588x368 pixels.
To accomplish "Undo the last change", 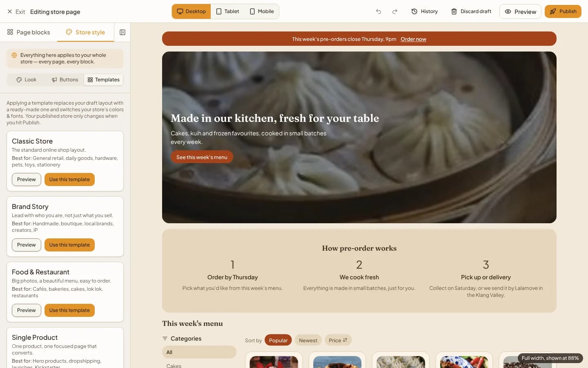I will tap(379, 11).
